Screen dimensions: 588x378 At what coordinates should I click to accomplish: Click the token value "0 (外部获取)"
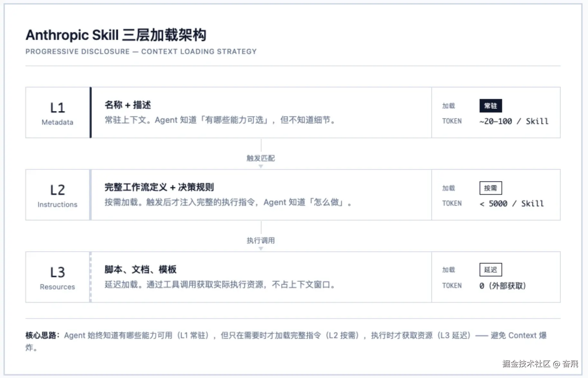click(x=502, y=286)
